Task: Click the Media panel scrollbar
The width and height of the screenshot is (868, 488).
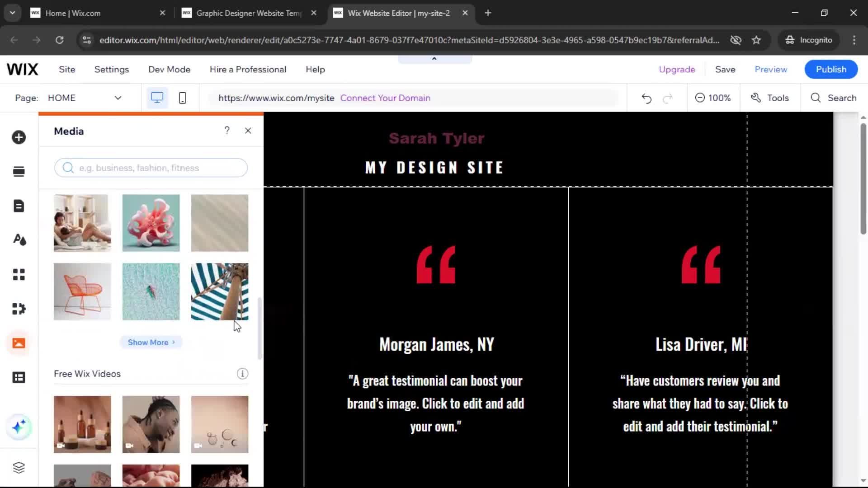Action: [260, 328]
